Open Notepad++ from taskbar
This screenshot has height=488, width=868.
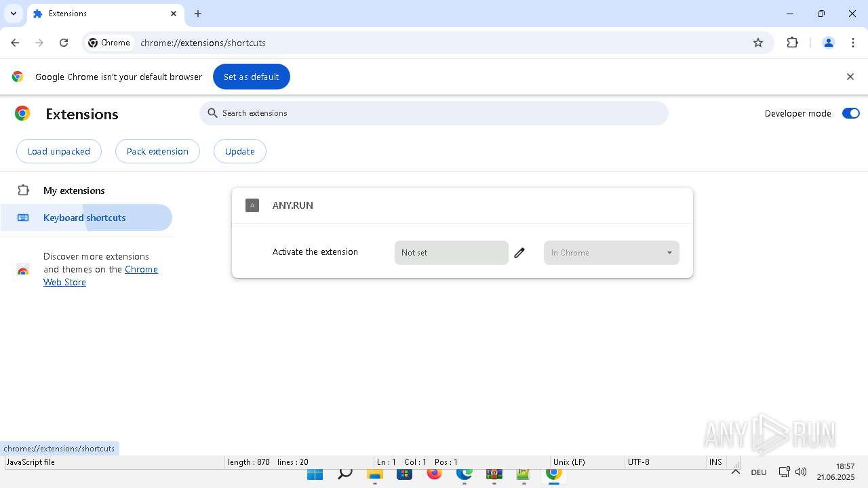(x=524, y=474)
